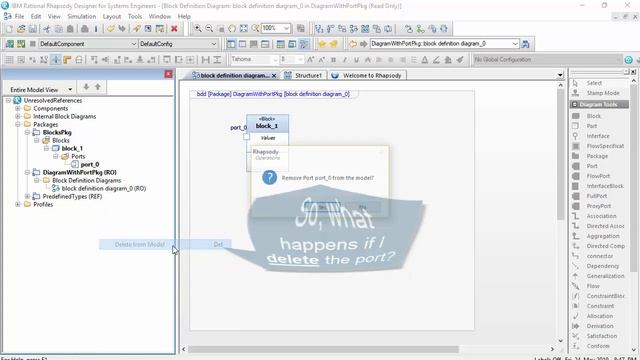Toggle Underline text formatting
The width and height of the screenshot is (640, 360).
click(356, 60)
